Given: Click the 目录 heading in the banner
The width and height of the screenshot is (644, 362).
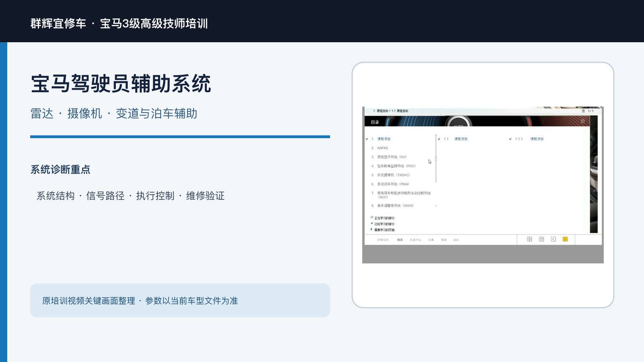Looking at the screenshot, I should [375, 122].
